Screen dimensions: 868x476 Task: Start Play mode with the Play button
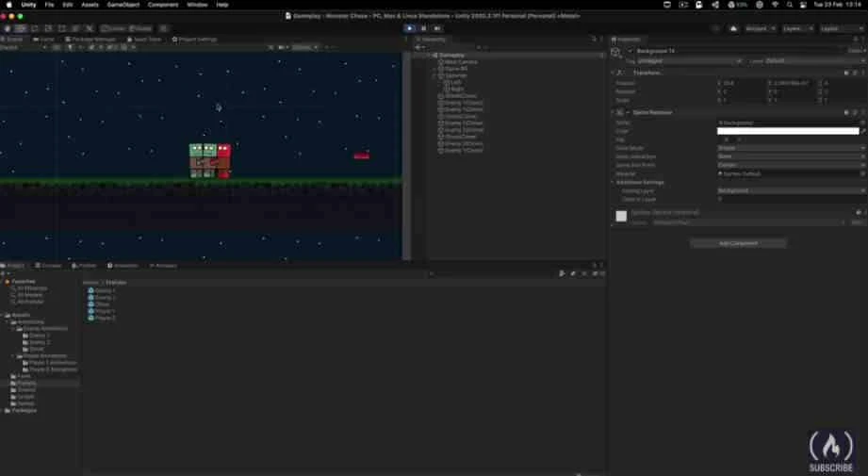pyautogui.click(x=410, y=28)
